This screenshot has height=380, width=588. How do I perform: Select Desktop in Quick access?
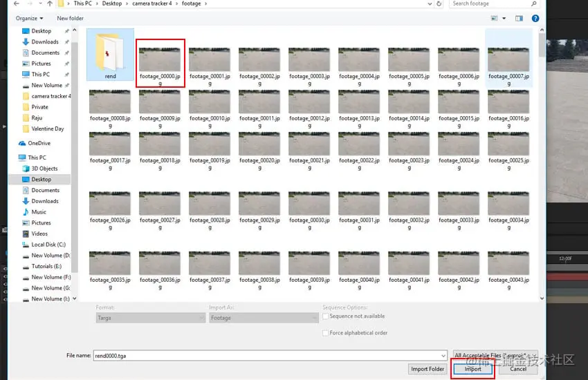tap(42, 31)
